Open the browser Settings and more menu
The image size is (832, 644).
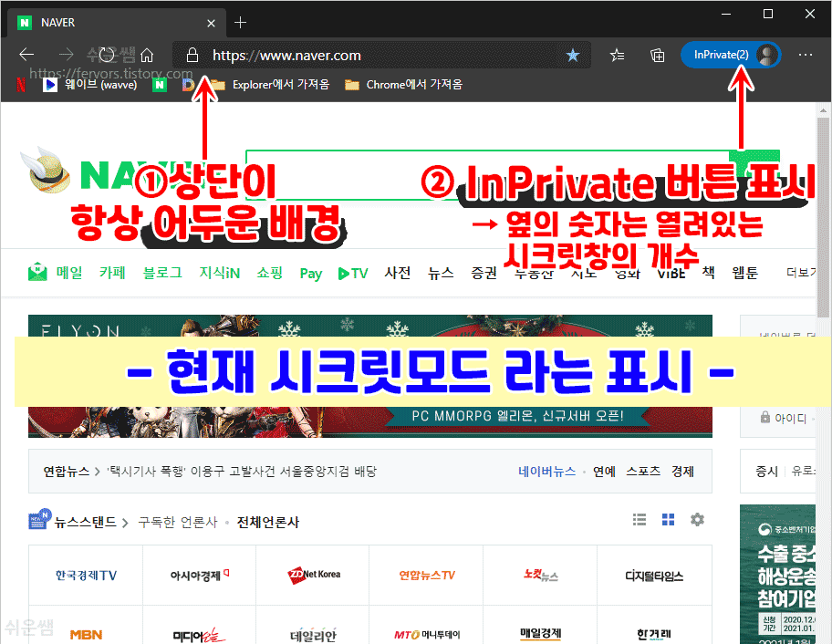805,55
